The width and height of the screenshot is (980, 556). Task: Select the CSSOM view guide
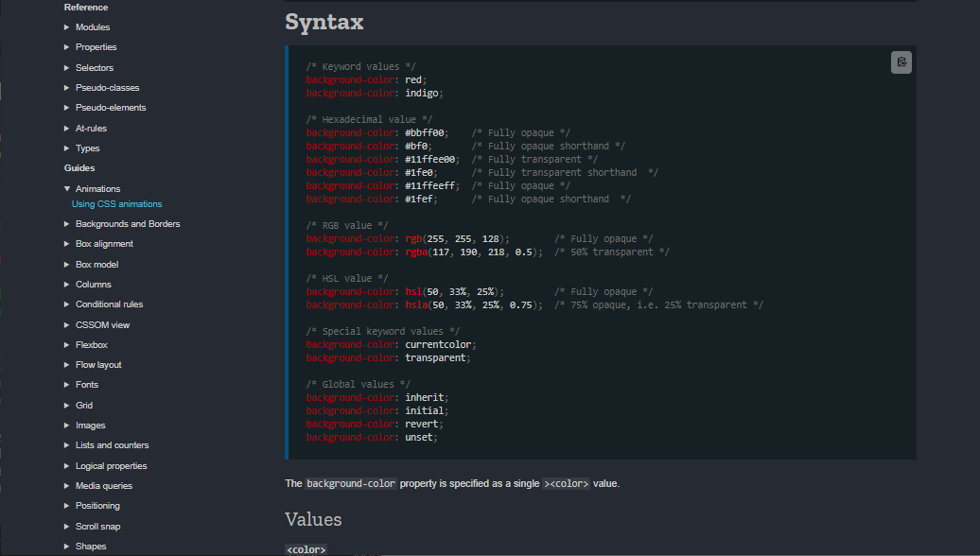pyautogui.click(x=102, y=325)
